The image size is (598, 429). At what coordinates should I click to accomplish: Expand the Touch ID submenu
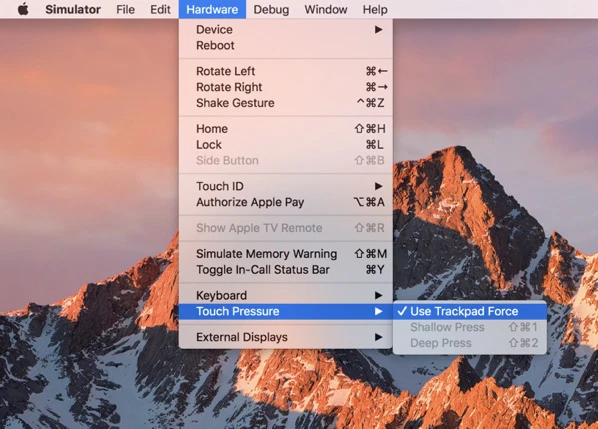286,186
